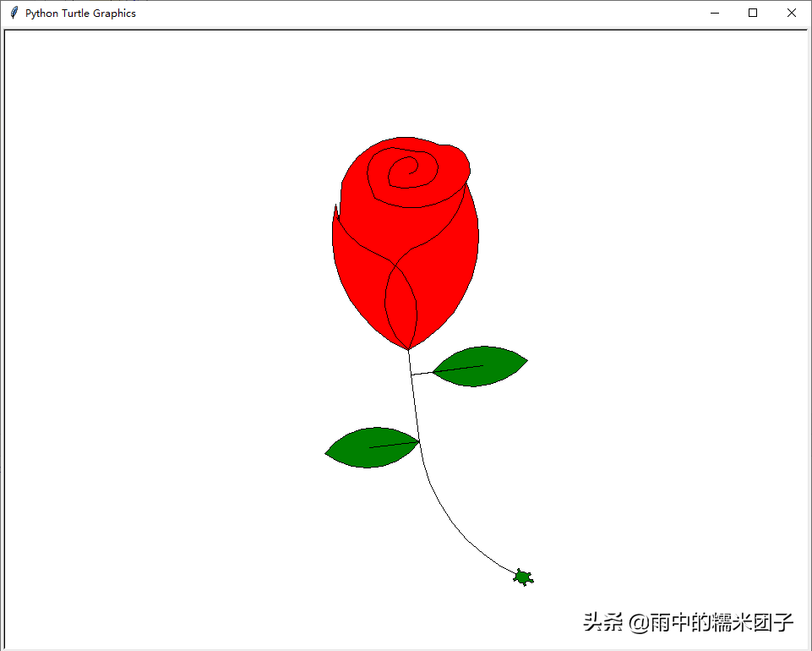The height and width of the screenshot is (651, 812).
Task: Click the "Python Turtle Graphics" title text
Action: [80, 14]
